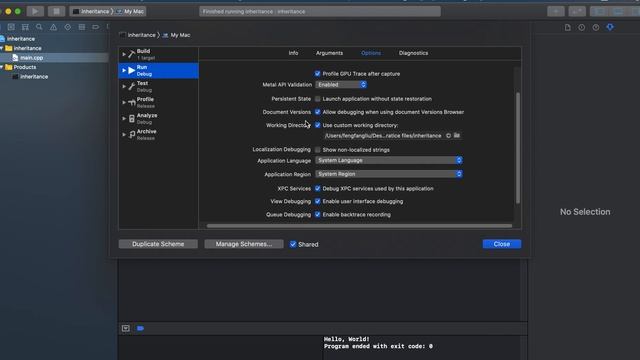Open the Metal API Validation Enabled dropdown
Image resolution: width=640 pixels, height=360 pixels.
pyautogui.click(x=341, y=84)
